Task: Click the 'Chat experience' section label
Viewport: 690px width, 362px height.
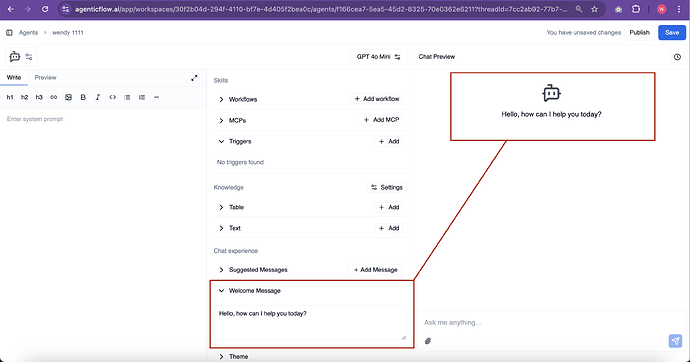Action: click(x=236, y=251)
